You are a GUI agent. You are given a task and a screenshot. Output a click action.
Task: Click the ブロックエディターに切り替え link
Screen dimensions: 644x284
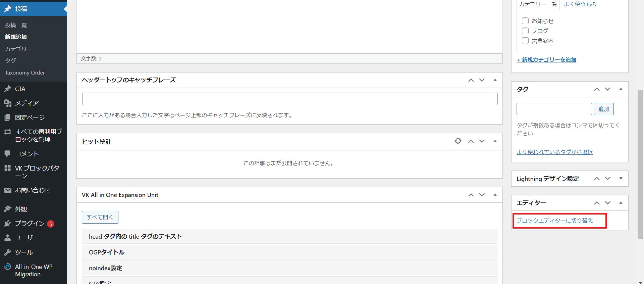pos(554,221)
